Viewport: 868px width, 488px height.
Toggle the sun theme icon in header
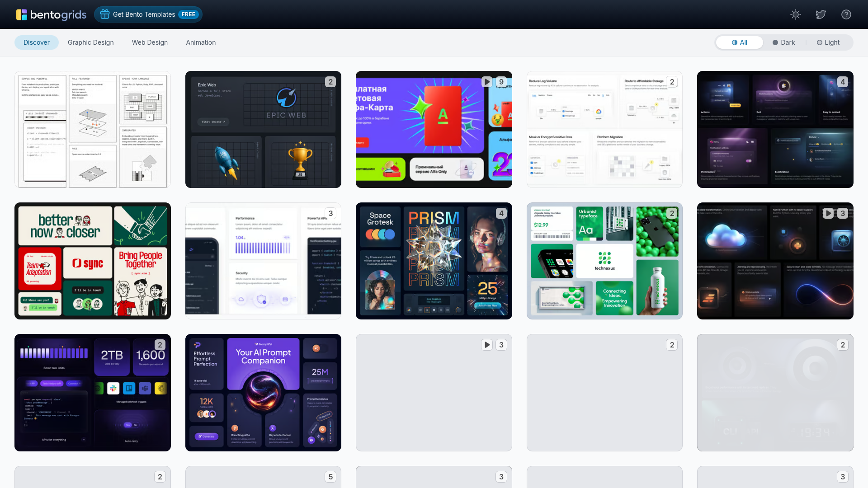[796, 14]
